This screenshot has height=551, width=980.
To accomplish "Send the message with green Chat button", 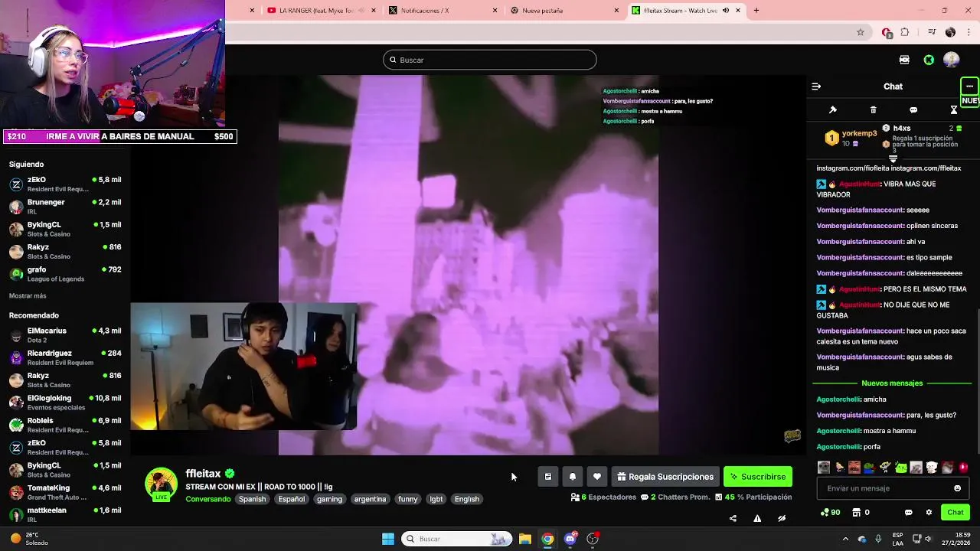I will click(x=955, y=512).
